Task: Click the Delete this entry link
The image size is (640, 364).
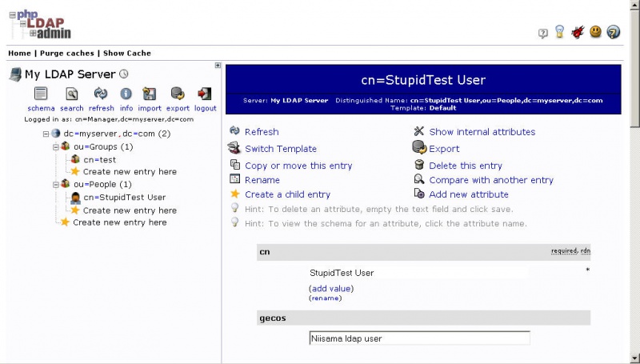Action: (x=466, y=166)
